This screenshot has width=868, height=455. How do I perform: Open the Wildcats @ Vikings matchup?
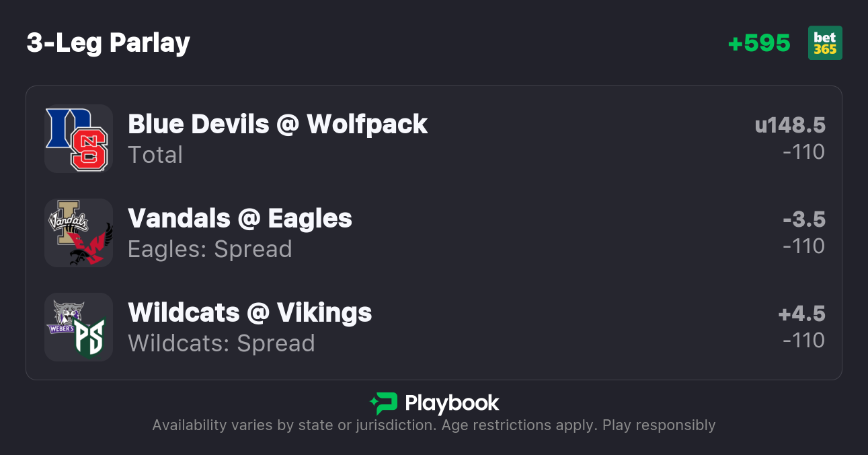click(x=250, y=313)
